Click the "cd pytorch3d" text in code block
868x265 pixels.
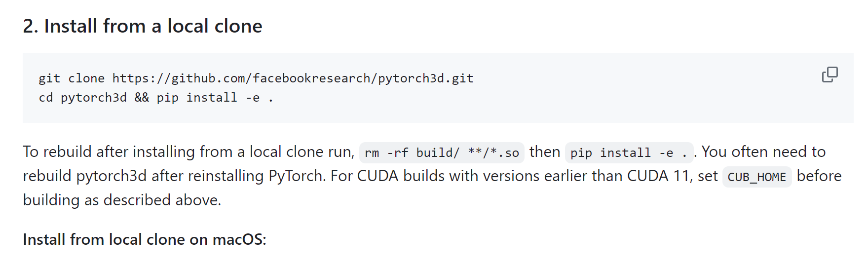[x=82, y=98]
